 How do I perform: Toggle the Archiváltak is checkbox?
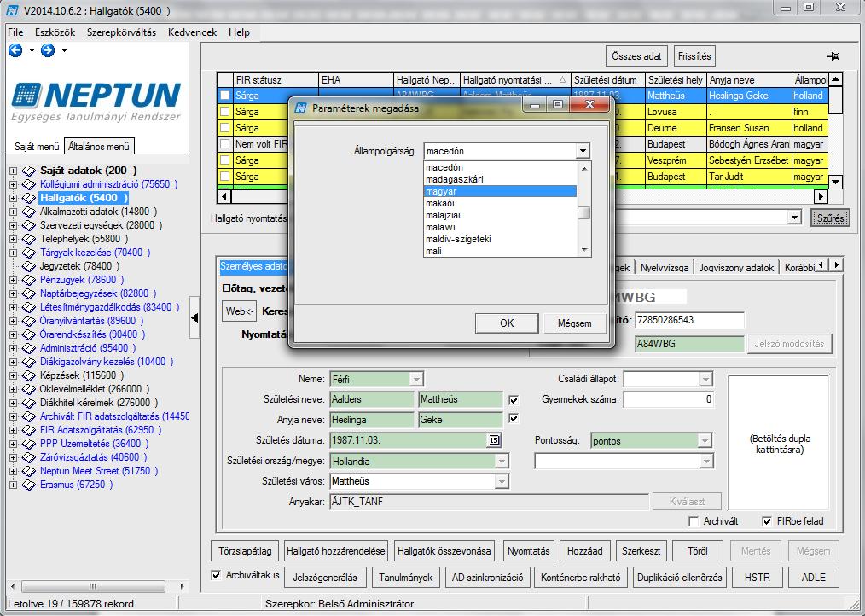coord(217,575)
